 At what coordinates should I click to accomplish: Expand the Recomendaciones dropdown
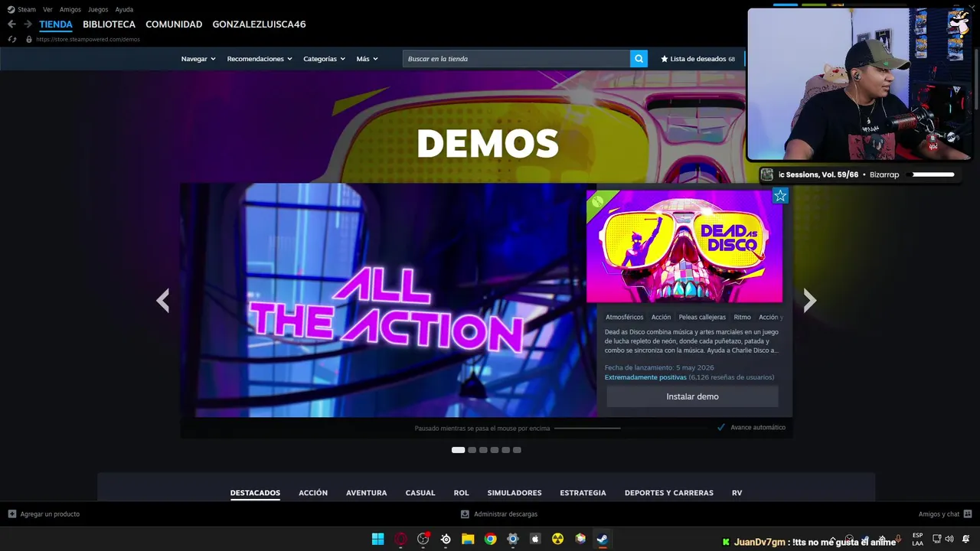coord(260,59)
